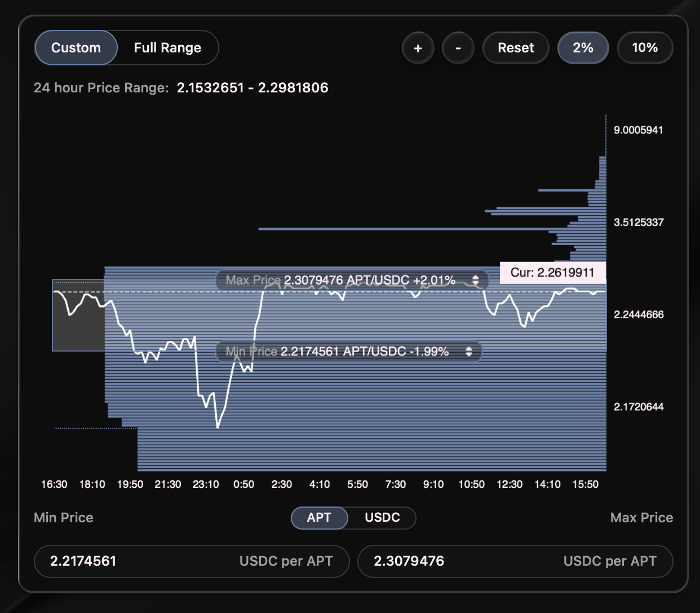The width and height of the screenshot is (700, 613).
Task: Click the minus zoom-out button
Action: coord(458,48)
